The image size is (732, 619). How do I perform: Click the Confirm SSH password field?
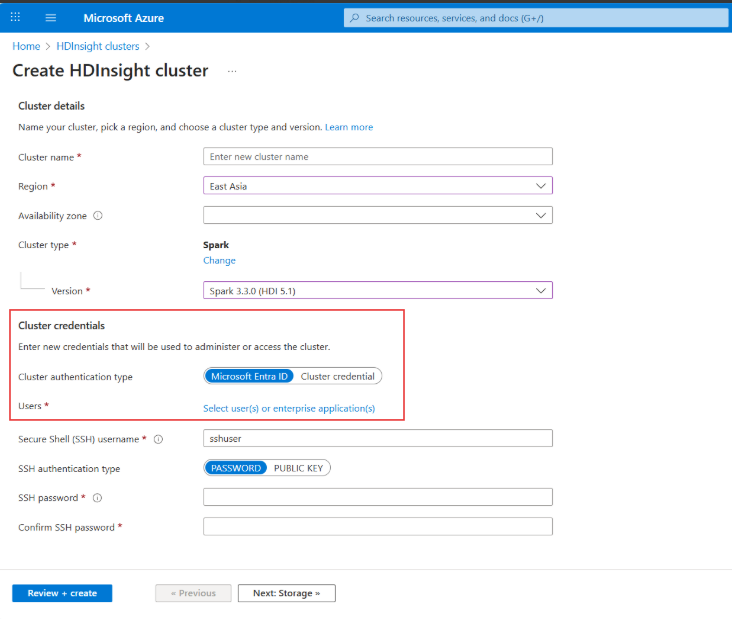(x=378, y=527)
